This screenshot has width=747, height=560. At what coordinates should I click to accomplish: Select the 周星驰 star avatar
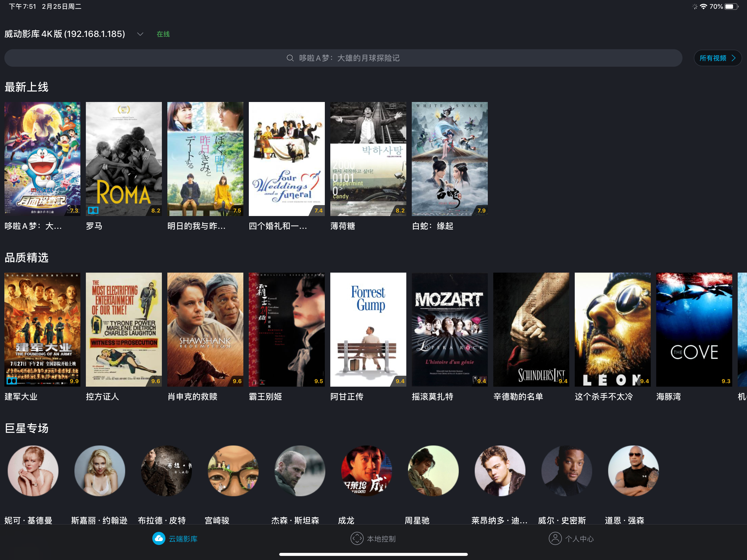pyautogui.click(x=433, y=471)
